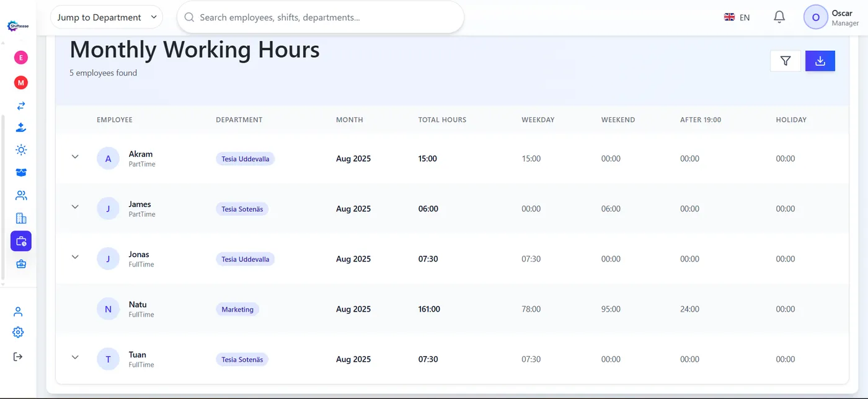Image resolution: width=868 pixels, height=399 pixels.
Task: Open the shift swap arrows icon
Action: pyautogui.click(x=21, y=106)
